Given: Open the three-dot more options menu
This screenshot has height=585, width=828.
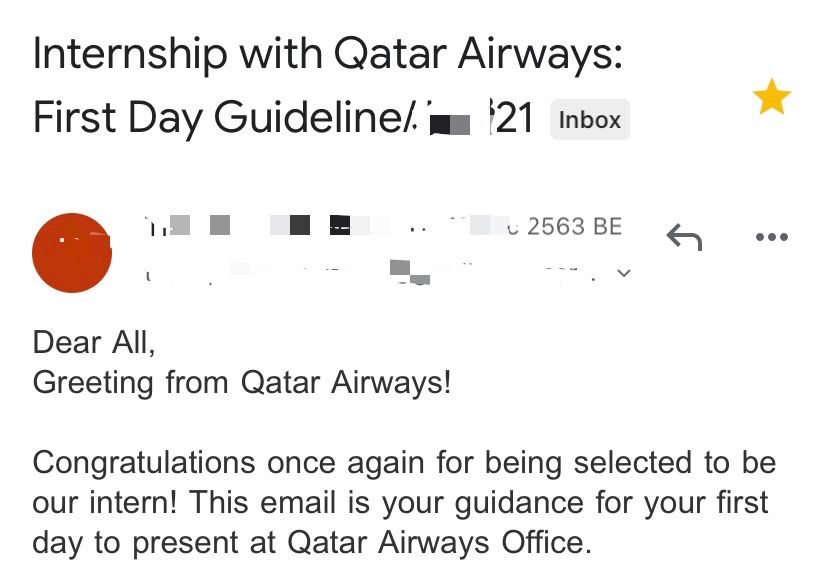Looking at the screenshot, I should point(772,237).
